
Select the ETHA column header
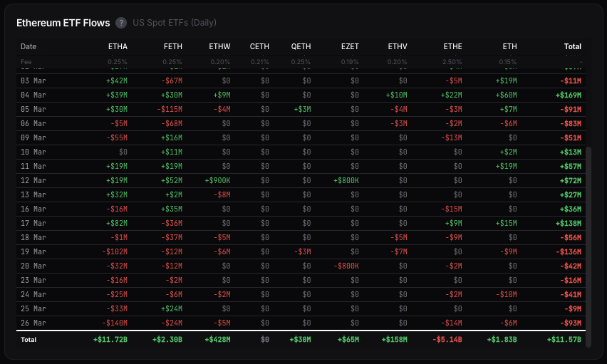tap(118, 46)
